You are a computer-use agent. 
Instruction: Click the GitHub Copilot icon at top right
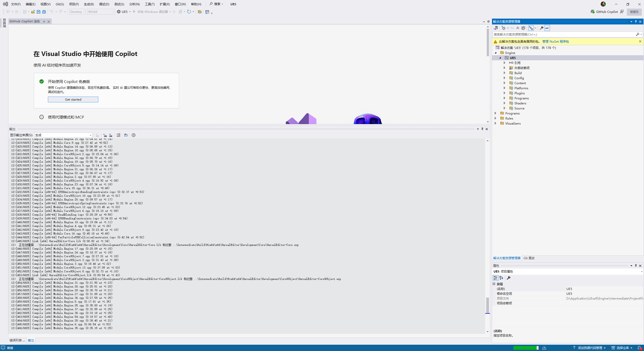(593, 12)
